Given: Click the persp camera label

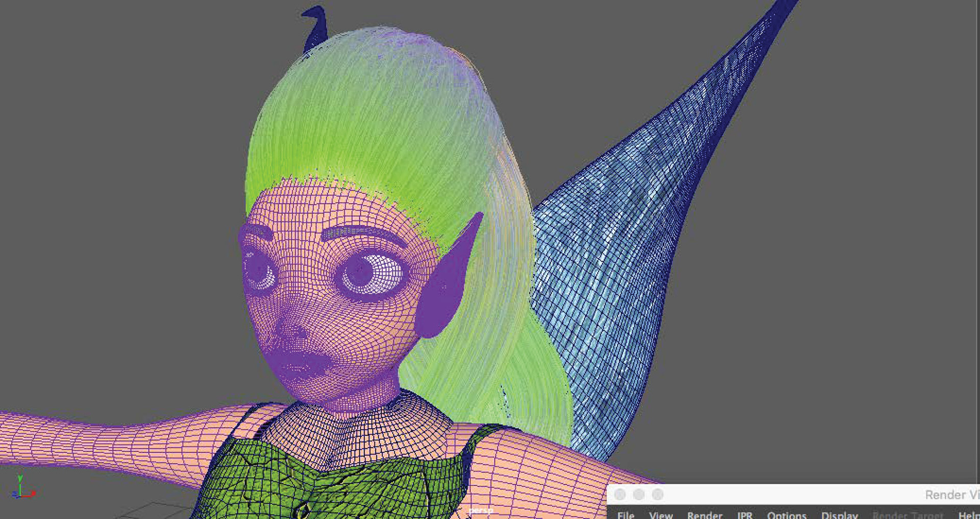Looking at the screenshot, I should 481,510.
